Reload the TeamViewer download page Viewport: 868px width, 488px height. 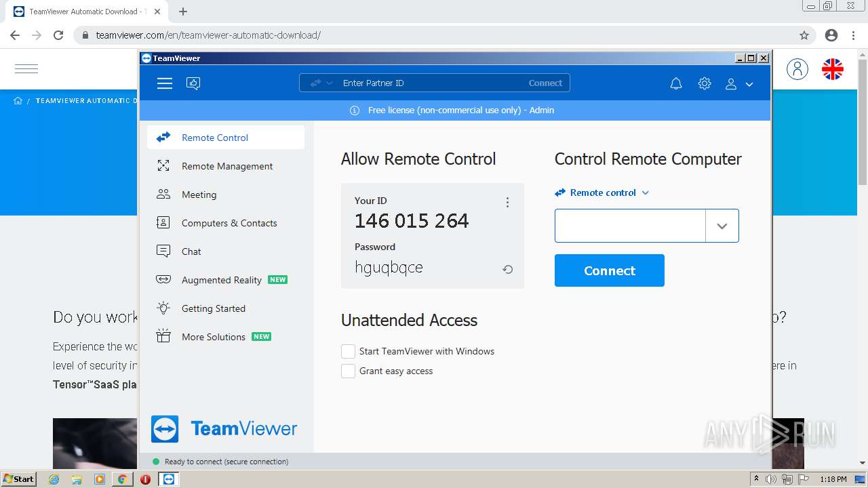coord(58,35)
